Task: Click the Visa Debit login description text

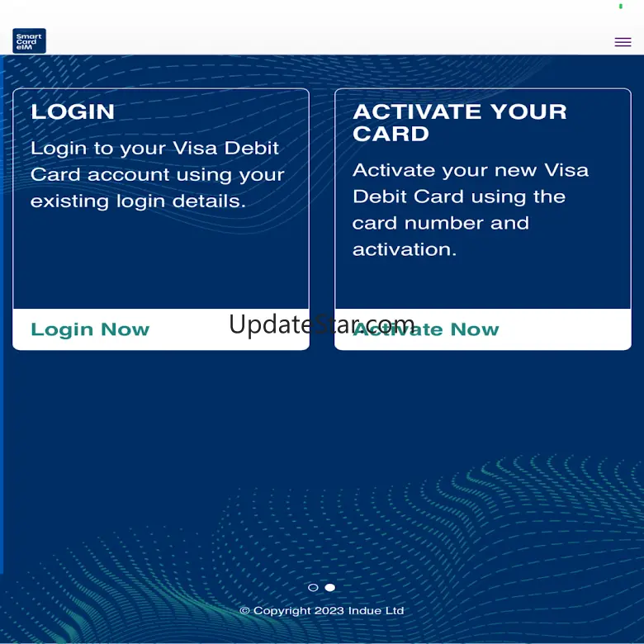Action: (x=158, y=175)
